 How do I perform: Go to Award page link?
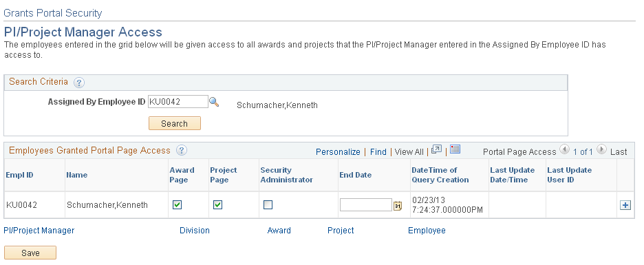coord(279,231)
